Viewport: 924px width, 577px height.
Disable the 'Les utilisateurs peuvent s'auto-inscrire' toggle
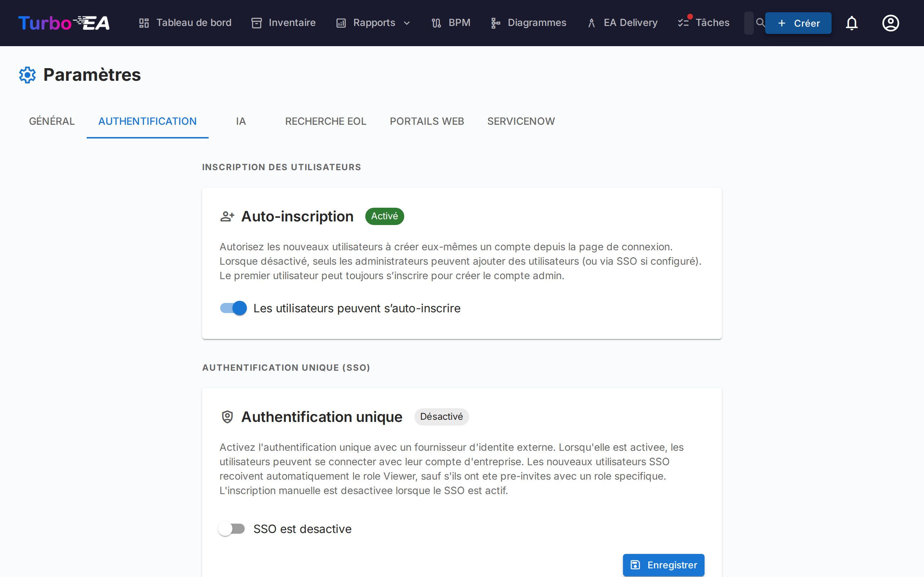(x=232, y=308)
